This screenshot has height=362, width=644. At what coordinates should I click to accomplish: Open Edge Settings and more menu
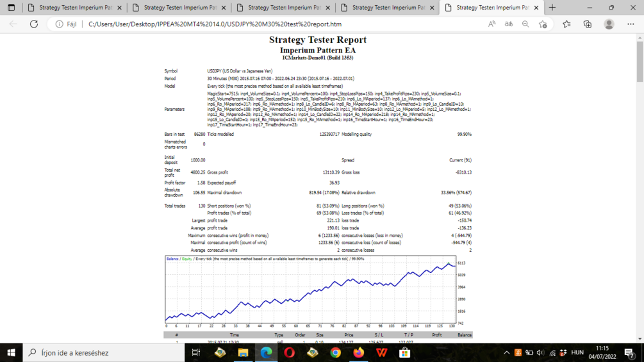[x=631, y=24]
